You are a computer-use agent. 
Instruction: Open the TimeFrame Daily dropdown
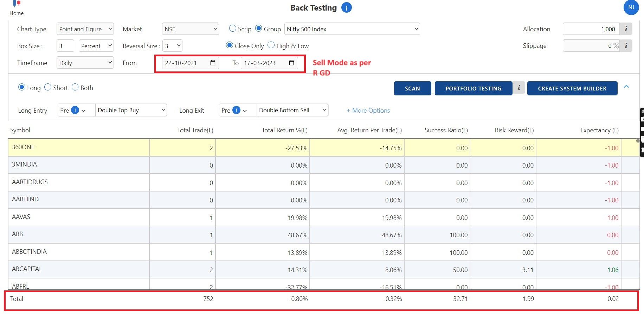tap(85, 63)
